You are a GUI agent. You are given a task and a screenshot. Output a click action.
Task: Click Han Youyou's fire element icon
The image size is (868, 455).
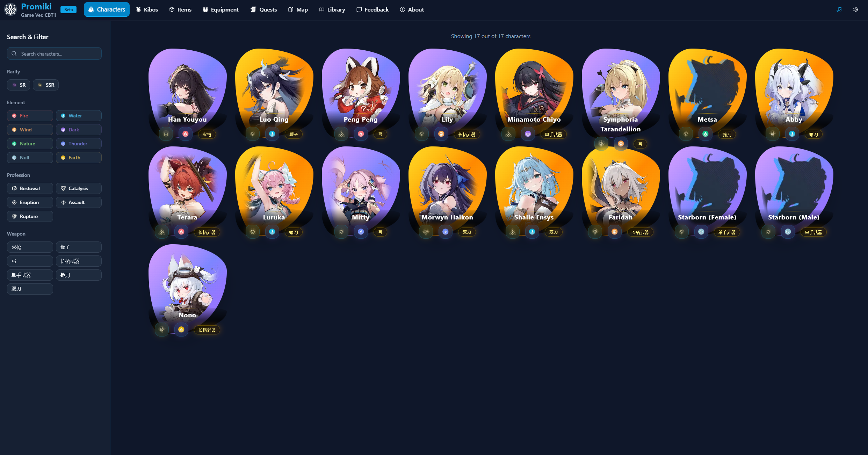tap(186, 134)
